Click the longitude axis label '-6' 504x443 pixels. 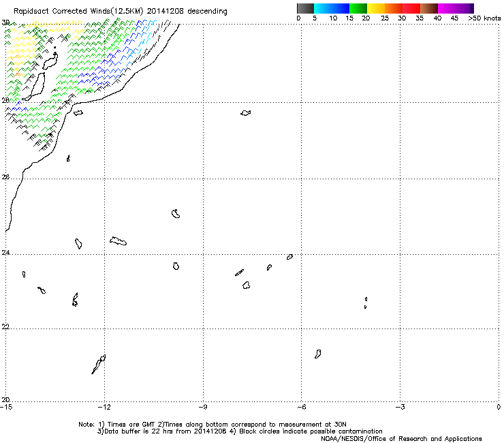pyautogui.click(x=301, y=407)
